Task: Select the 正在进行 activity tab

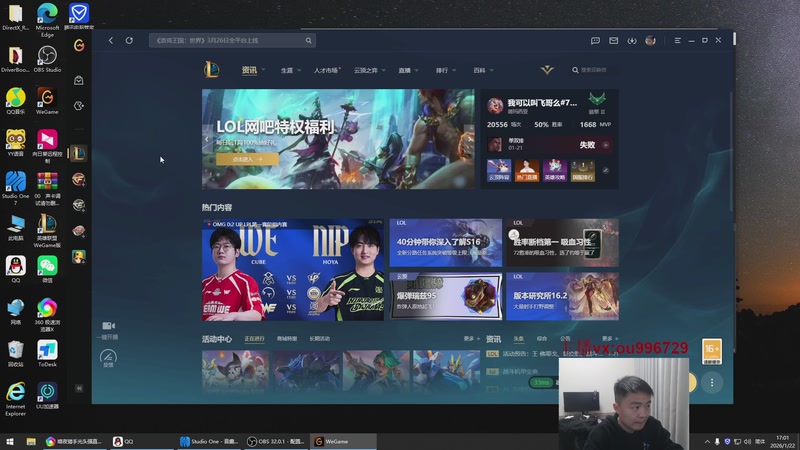Action: (254, 339)
